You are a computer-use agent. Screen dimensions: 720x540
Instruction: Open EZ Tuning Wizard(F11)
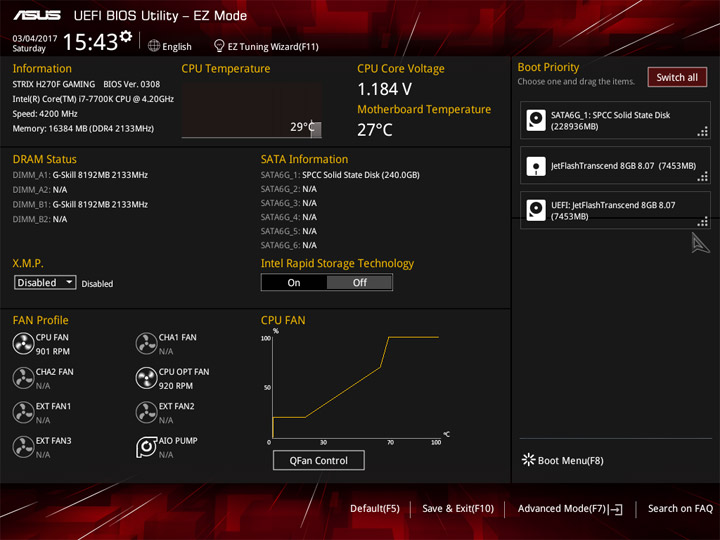point(266,46)
